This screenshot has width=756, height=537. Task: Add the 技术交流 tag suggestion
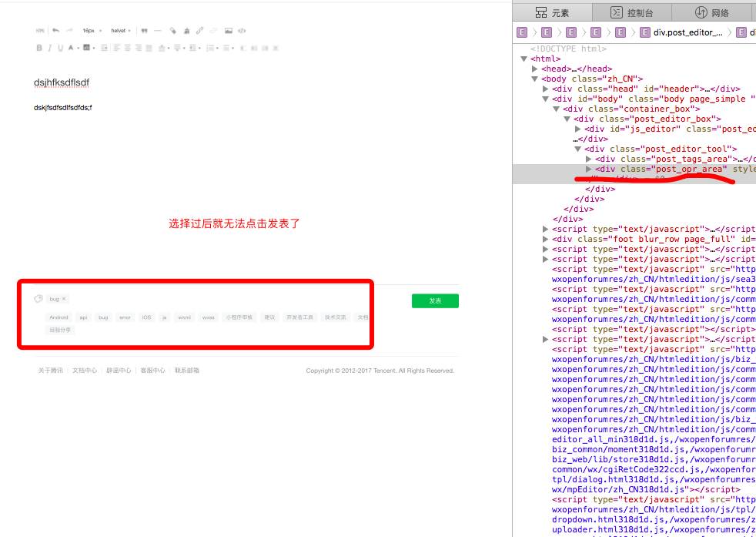(x=336, y=317)
